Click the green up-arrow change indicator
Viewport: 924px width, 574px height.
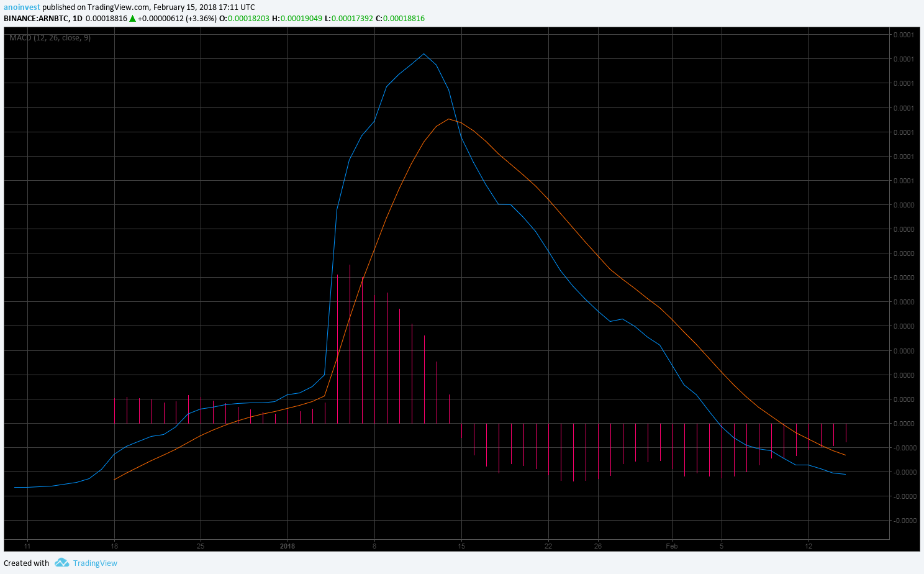tap(132, 19)
